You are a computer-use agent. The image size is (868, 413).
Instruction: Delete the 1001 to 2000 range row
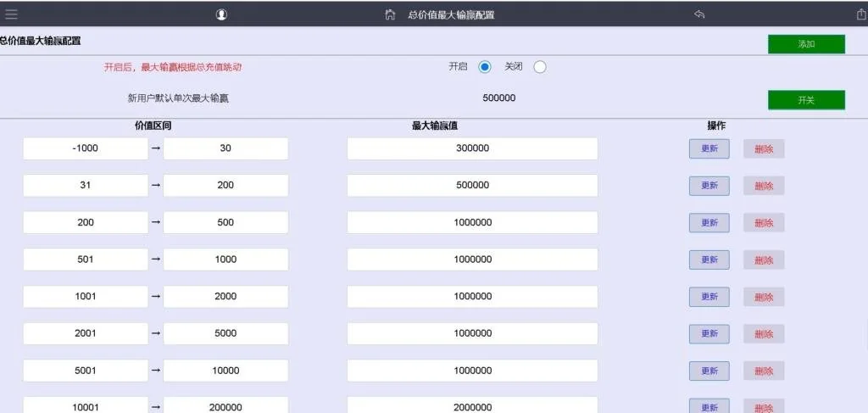coord(764,297)
